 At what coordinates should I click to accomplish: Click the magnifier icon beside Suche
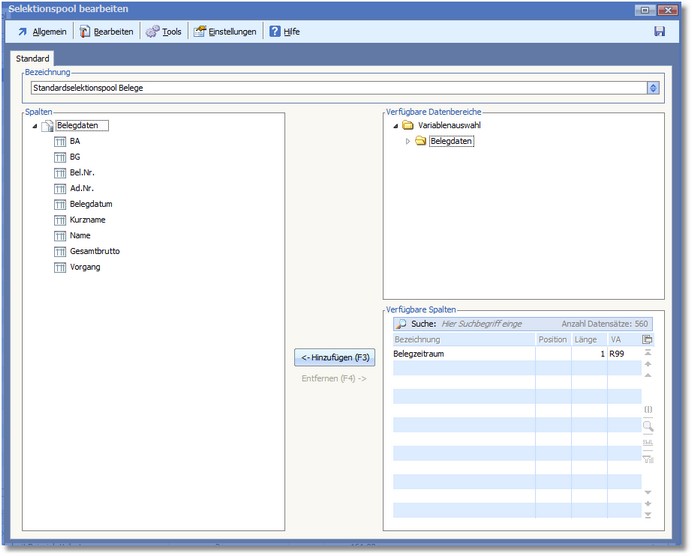click(x=400, y=324)
